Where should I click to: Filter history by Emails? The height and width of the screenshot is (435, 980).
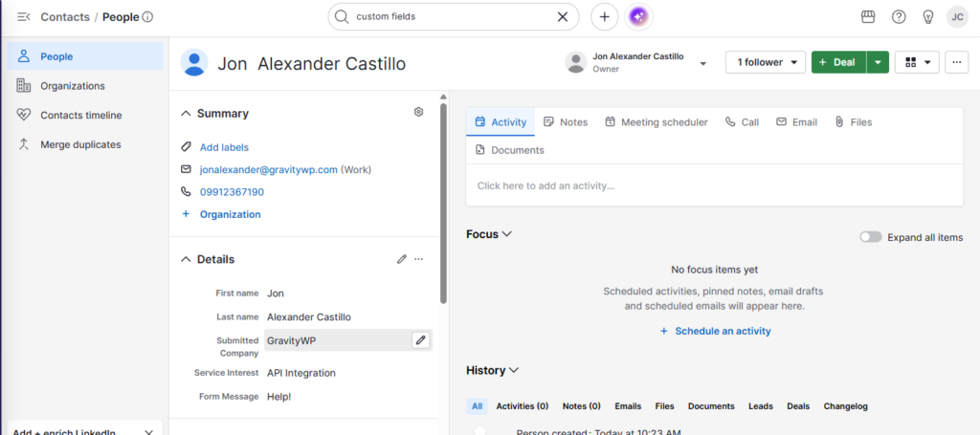(628, 406)
